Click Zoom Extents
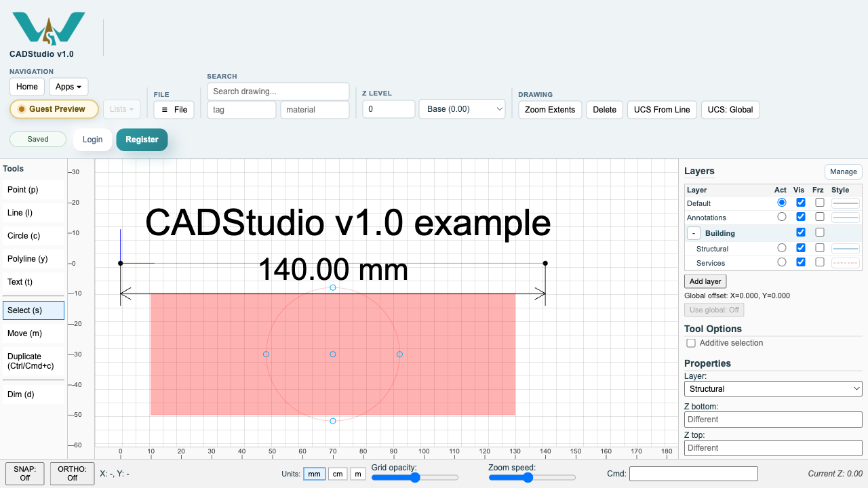Viewport: 868px width, 488px height. tap(550, 110)
